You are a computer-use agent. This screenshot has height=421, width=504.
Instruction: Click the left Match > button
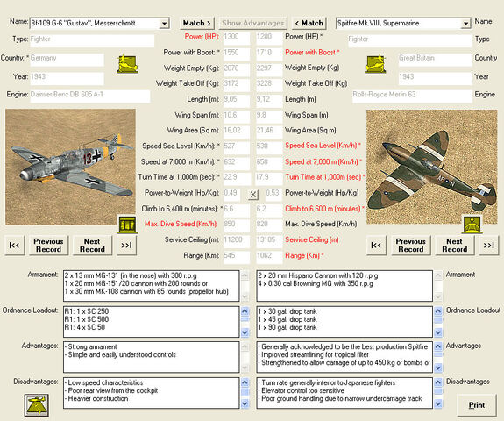[x=196, y=23]
